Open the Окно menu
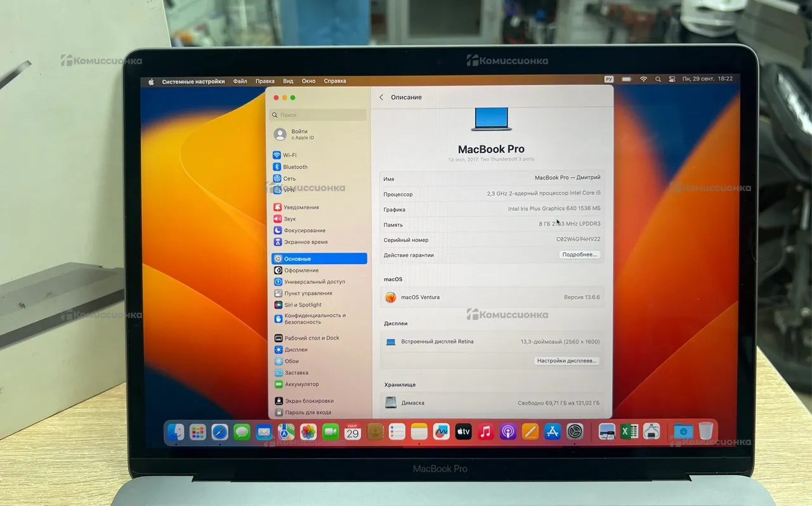The width and height of the screenshot is (812, 506). click(308, 81)
